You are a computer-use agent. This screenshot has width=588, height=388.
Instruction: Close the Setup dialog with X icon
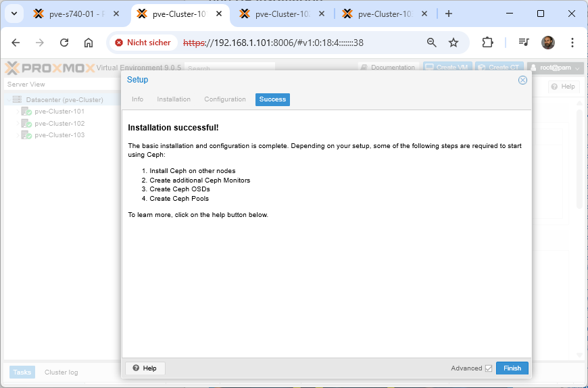tap(522, 80)
